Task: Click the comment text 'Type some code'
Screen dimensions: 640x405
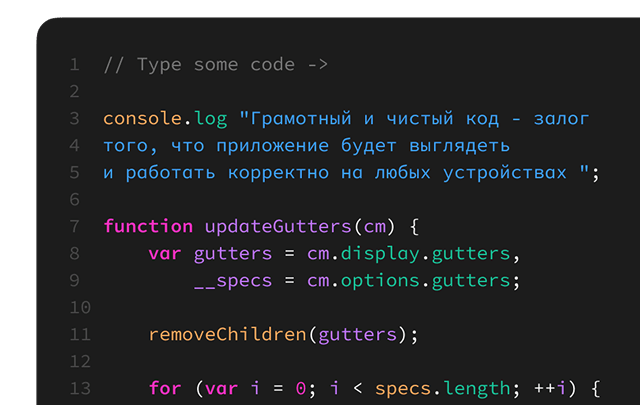Action: (216, 65)
